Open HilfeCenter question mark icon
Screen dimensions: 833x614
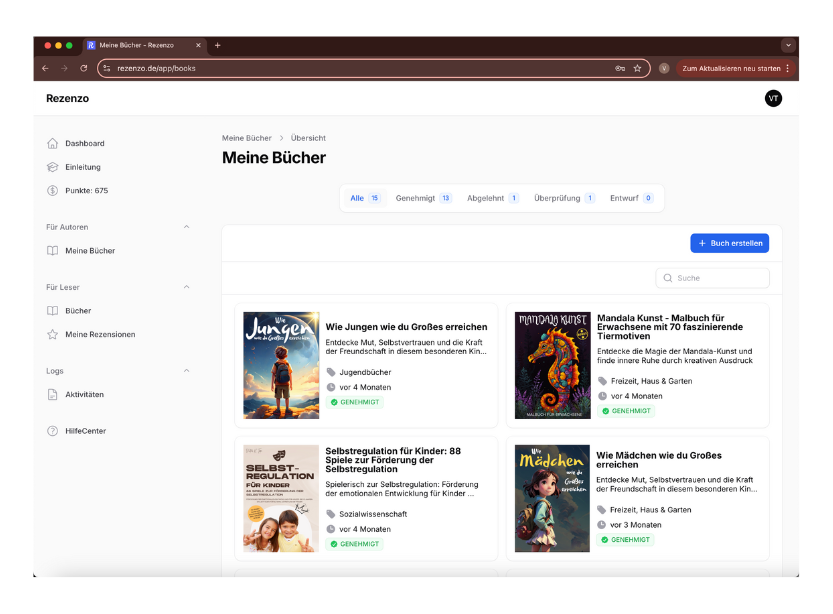53,431
